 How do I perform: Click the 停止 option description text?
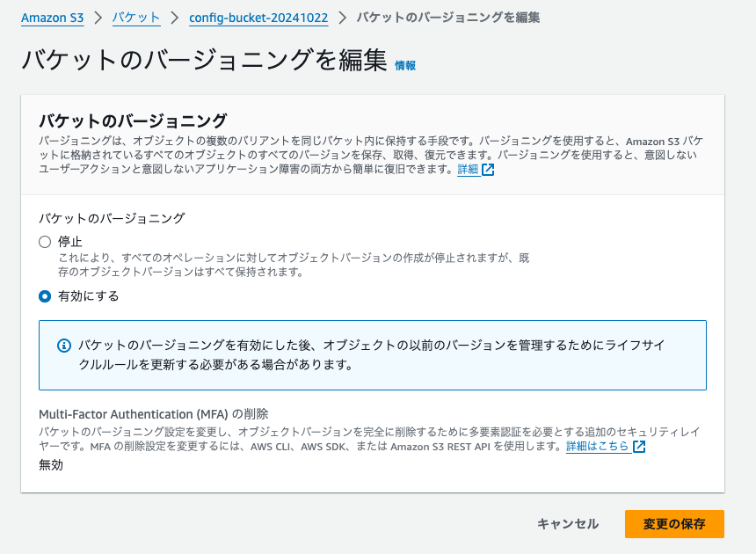(294, 265)
